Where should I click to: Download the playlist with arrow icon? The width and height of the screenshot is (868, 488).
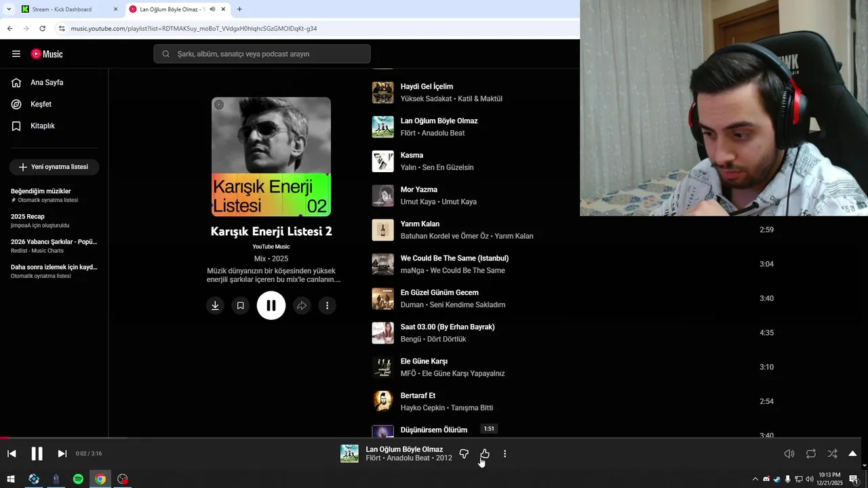[x=215, y=306]
